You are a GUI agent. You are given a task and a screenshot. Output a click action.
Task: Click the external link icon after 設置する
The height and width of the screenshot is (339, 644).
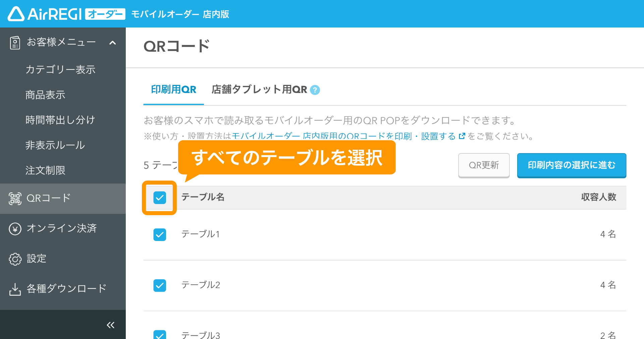tap(462, 136)
